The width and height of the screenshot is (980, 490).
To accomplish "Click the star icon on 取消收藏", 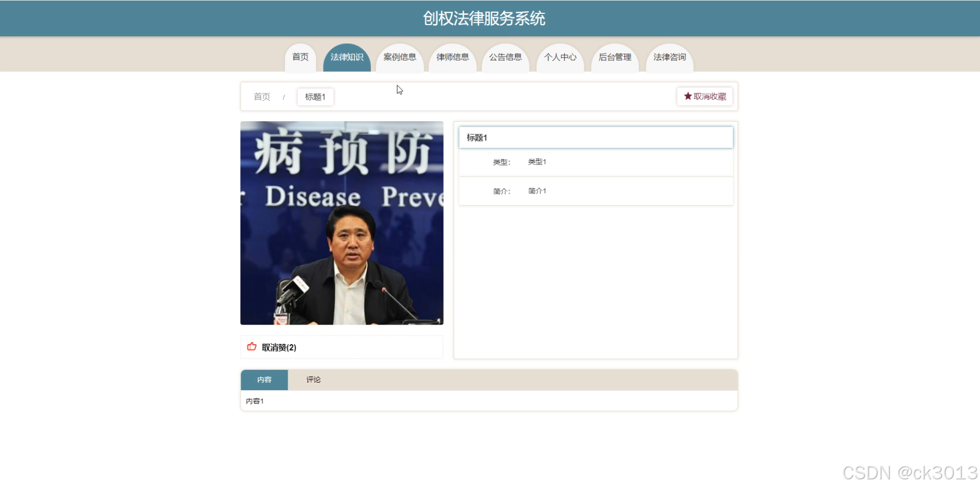I will click(x=687, y=96).
